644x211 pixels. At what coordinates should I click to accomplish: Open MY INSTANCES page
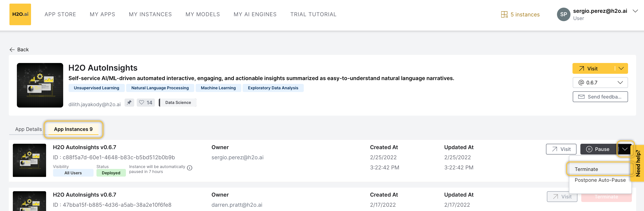click(150, 14)
